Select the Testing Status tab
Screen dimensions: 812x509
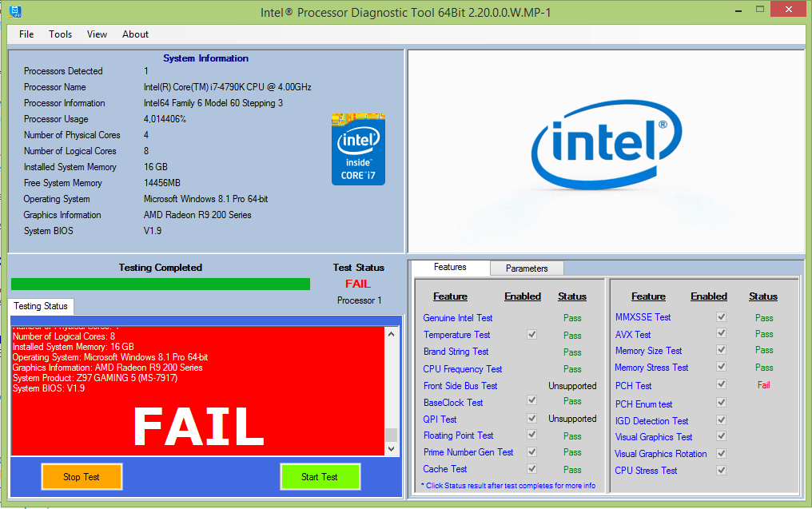click(41, 306)
